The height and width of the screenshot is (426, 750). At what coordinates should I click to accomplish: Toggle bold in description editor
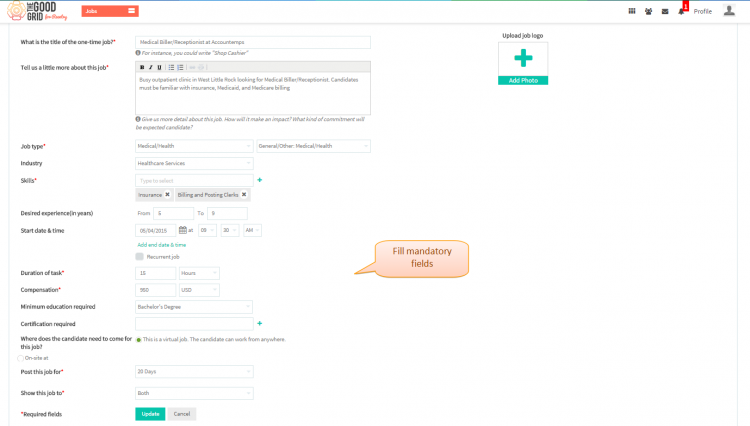pyautogui.click(x=142, y=67)
